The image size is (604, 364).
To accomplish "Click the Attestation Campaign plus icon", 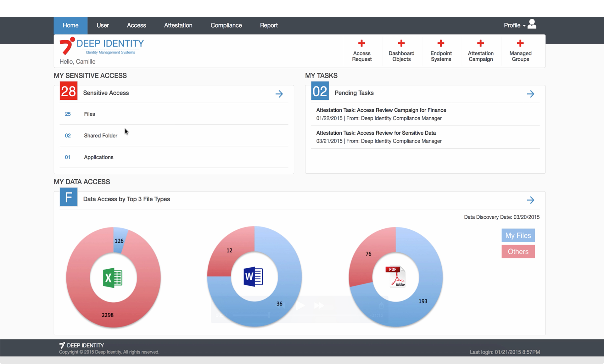I will coord(480,43).
